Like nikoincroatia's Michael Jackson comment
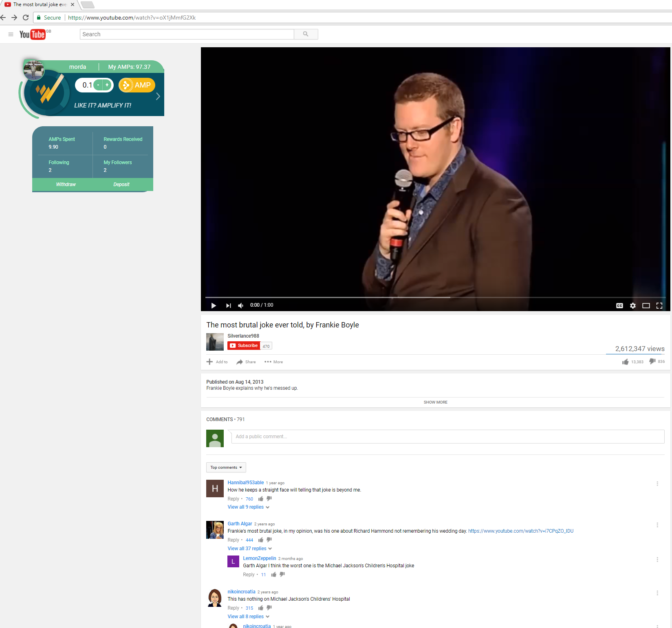The width and height of the screenshot is (672, 628). coord(261,608)
